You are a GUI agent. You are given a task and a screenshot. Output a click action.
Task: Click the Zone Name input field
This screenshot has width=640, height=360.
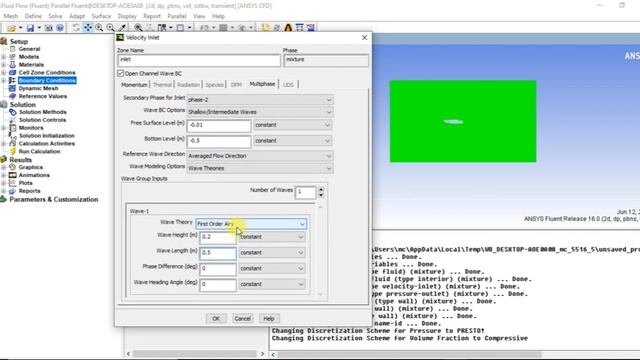point(199,60)
